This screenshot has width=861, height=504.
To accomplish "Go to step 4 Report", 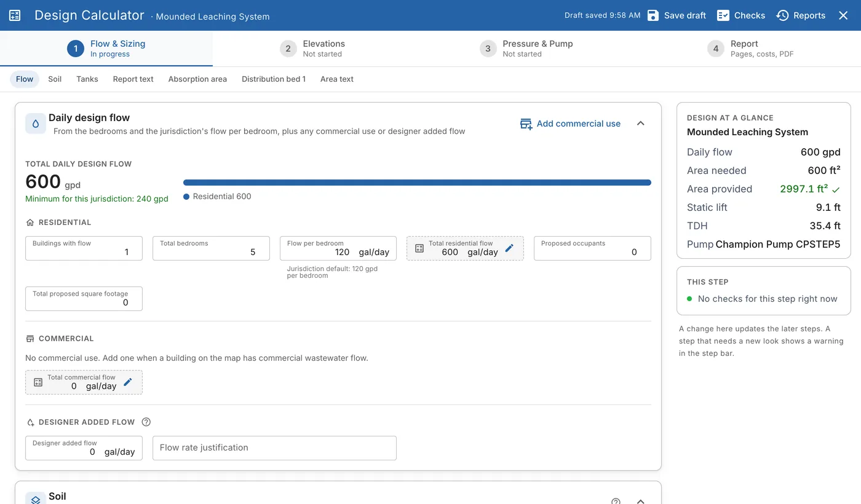I will [x=750, y=49].
